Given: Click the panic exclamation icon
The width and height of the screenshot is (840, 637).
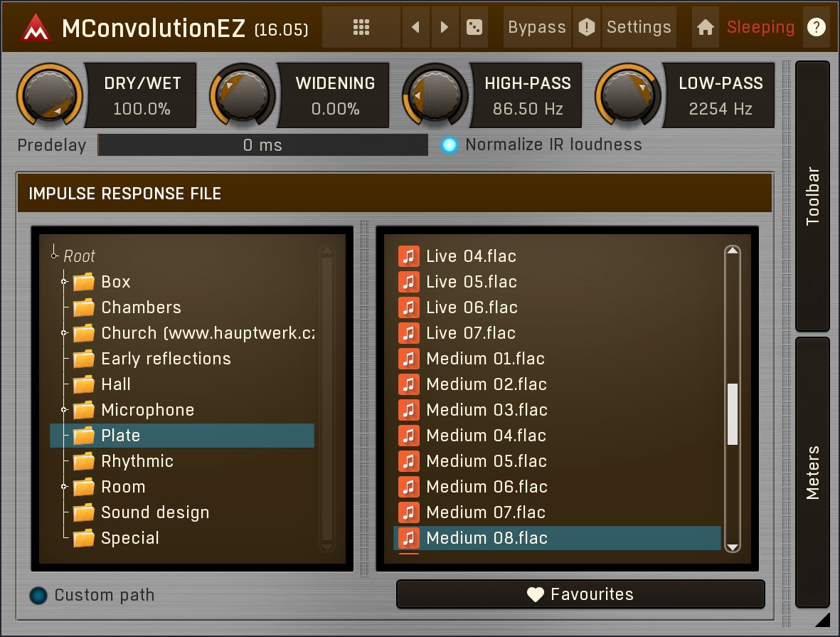Looking at the screenshot, I should coord(587,27).
